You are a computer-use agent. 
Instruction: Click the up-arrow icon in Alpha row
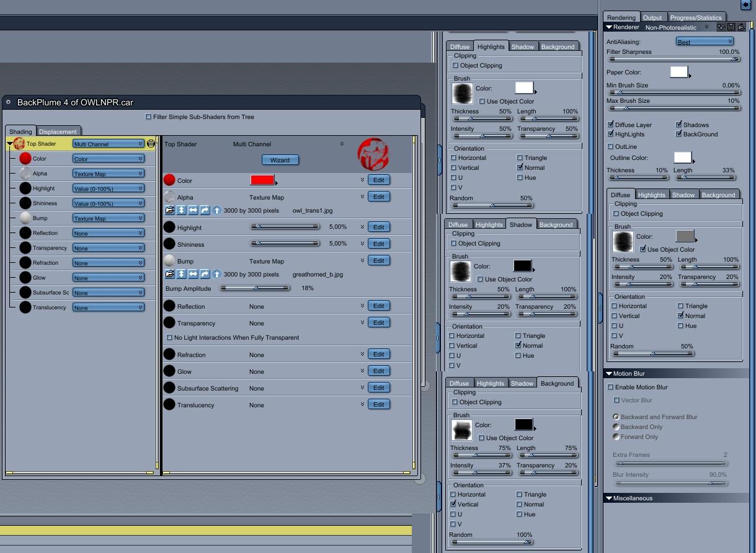pyautogui.click(x=216, y=211)
